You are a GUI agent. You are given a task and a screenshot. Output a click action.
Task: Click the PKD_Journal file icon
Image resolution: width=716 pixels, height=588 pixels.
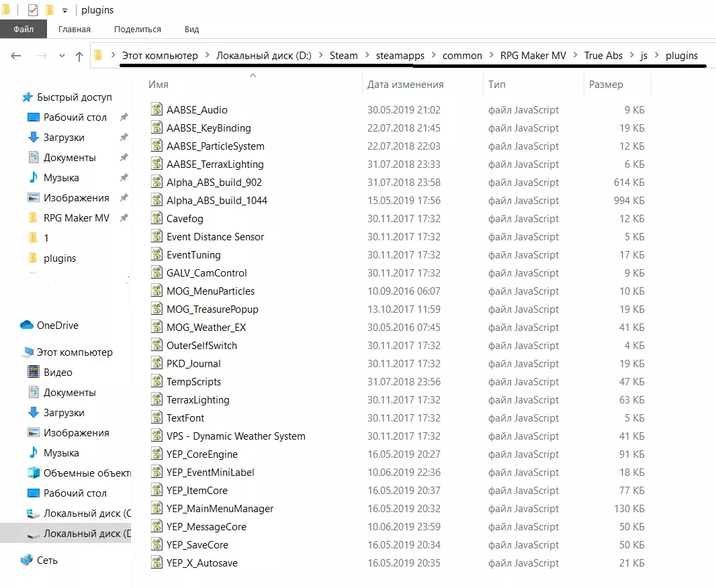click(156, 363)
